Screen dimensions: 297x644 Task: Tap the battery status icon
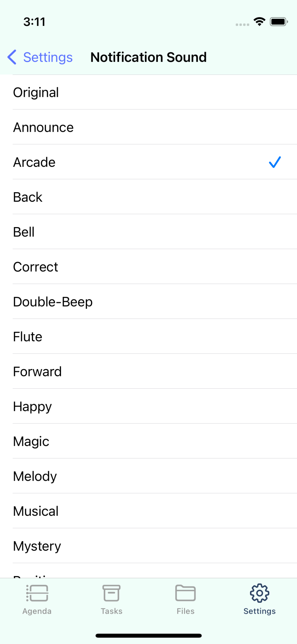pos(279,21)
